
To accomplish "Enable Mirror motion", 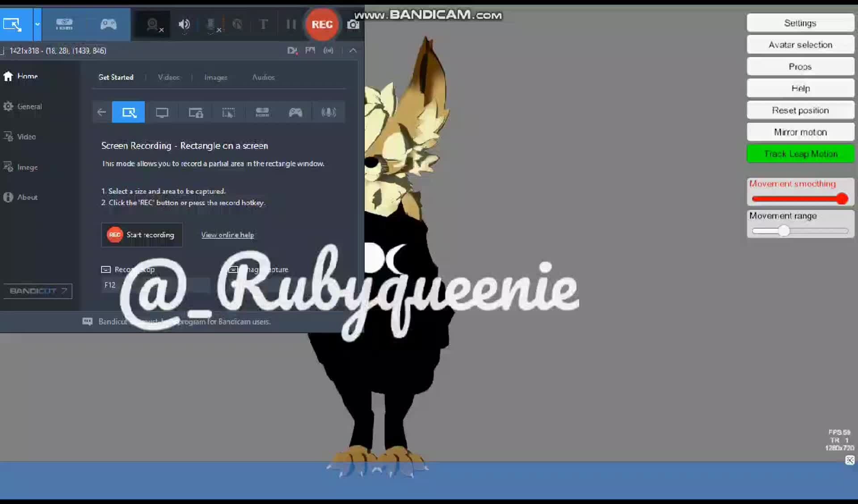I will [800, 132].
